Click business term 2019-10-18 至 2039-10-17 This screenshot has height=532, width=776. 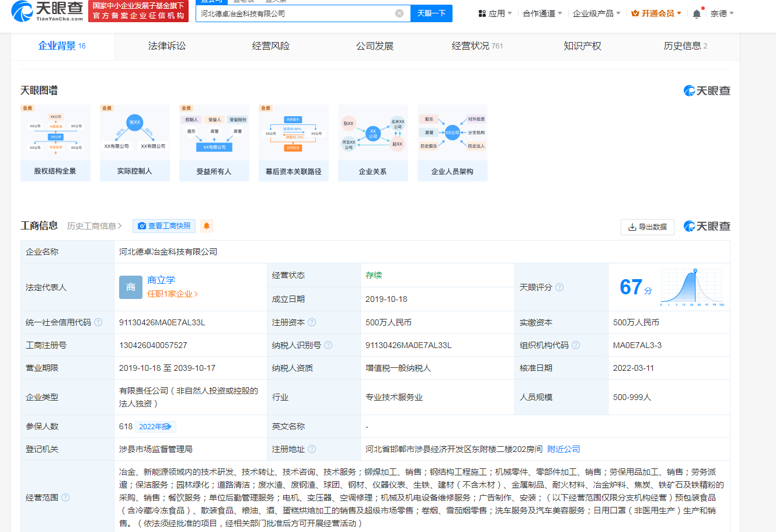pos(167,368)
